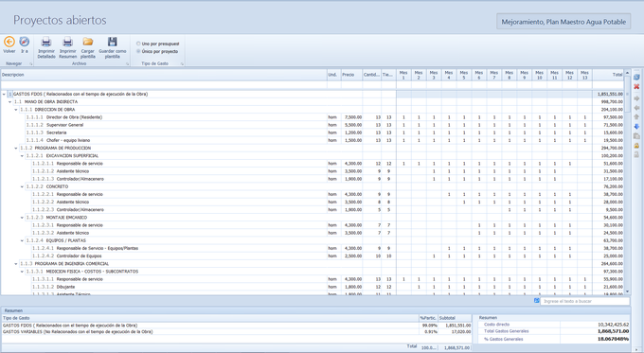This screenshot has width=644, height=353.
Task: Collapse 1.1 MANO DE OBRA INDIRECTA node
Action: click(9, 102)
